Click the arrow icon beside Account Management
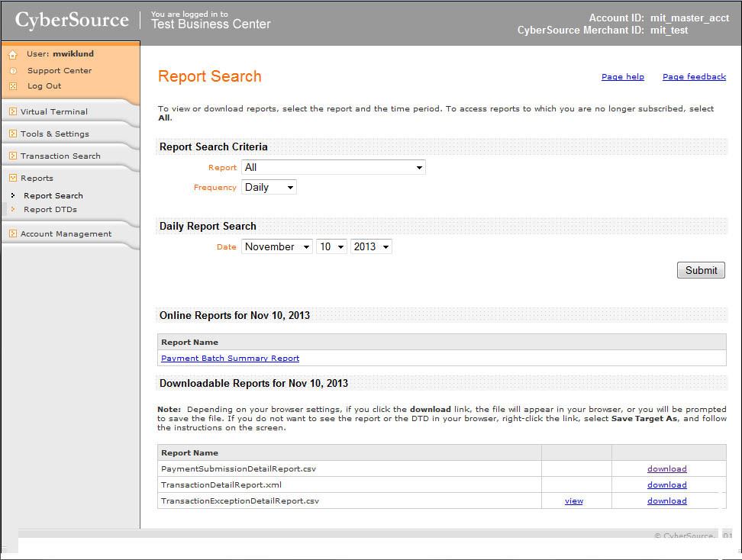Image resolution: width=742 pixels, height=560 pixels. (13, 233)
